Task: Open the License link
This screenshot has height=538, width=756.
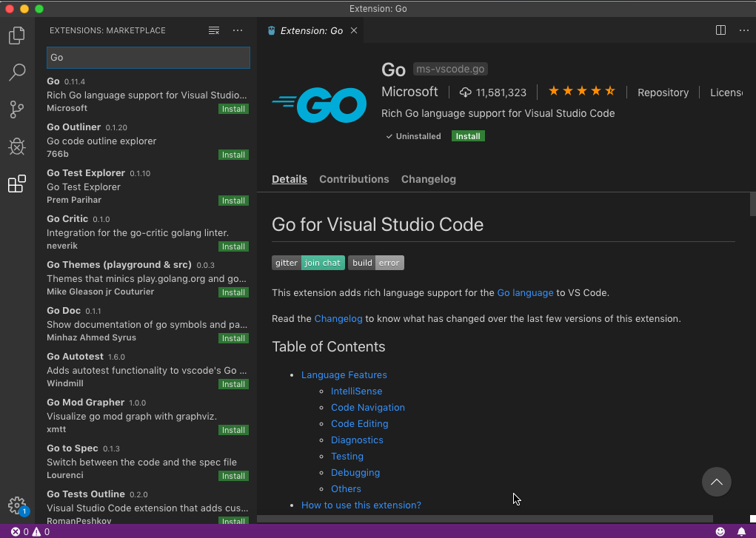Action: tap(726, 93)
